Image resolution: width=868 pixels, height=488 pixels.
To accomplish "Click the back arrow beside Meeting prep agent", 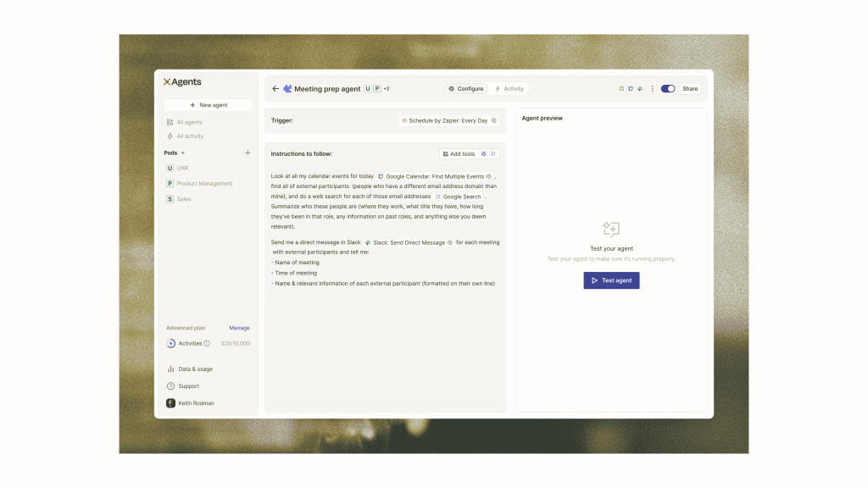I will (275, 89).
